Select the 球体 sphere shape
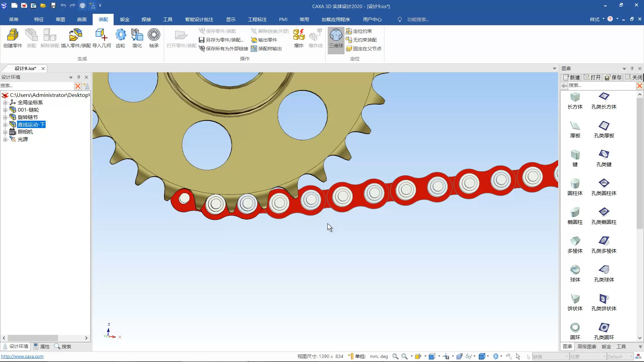 click(x=575, y=274)
